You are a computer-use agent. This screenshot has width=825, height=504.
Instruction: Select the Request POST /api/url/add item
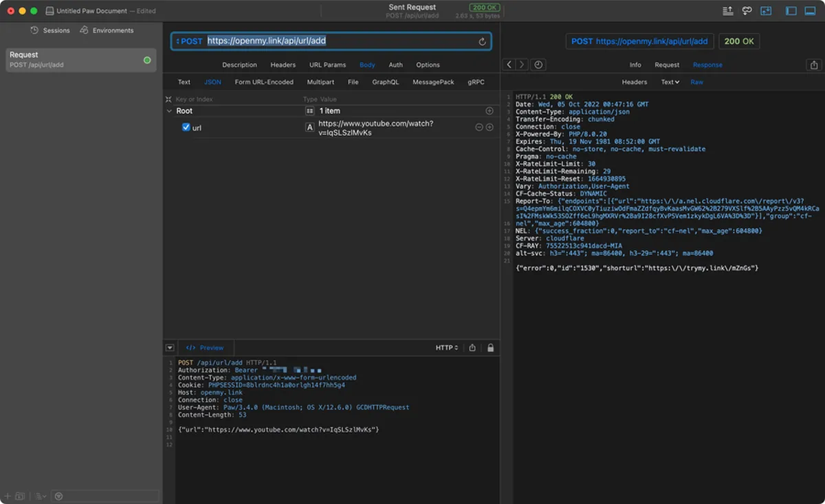tap(81, 60)
